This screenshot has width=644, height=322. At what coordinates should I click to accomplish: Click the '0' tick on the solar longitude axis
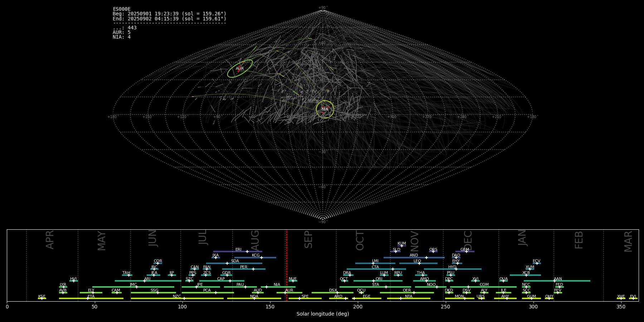click(7, 307)
